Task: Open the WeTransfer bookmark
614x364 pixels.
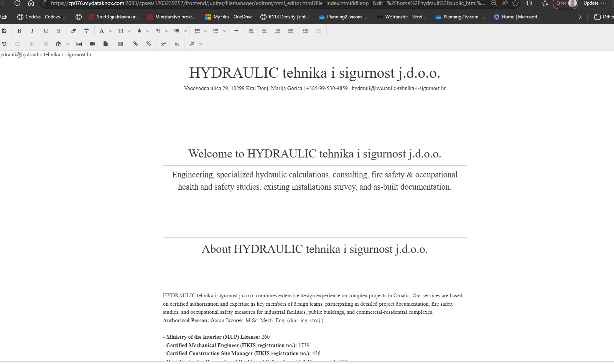Action: coord(402,17)
